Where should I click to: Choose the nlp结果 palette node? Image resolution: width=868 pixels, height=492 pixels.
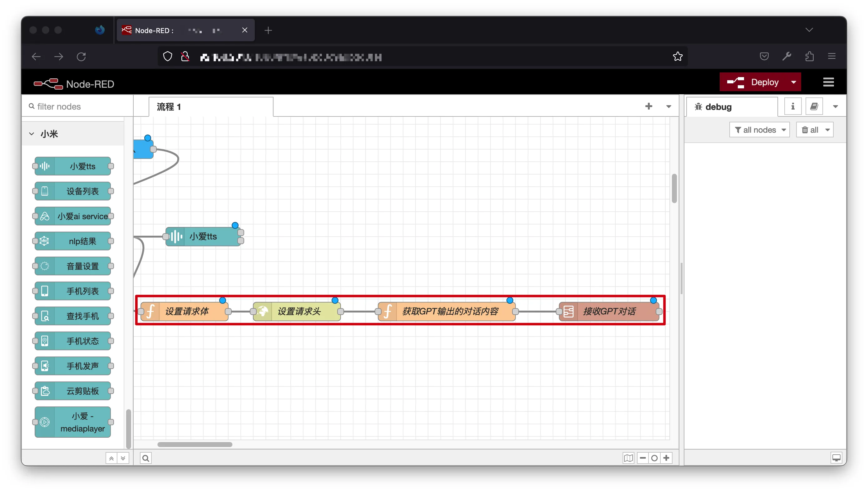(73, 241)
